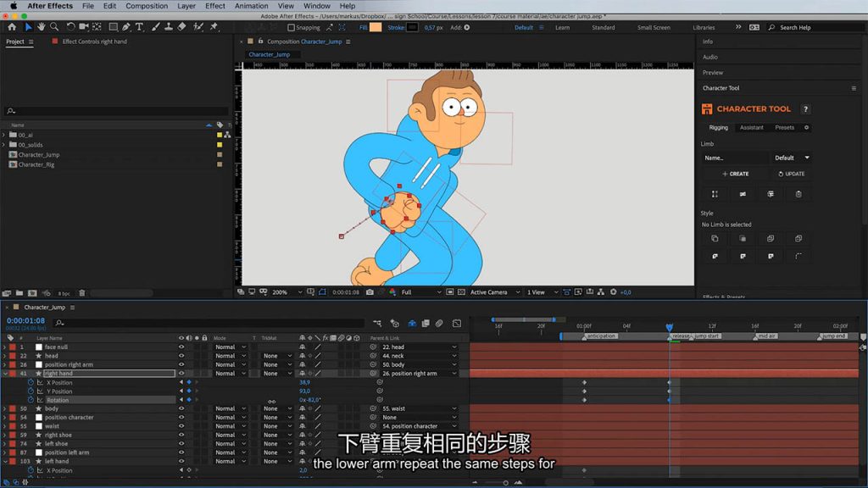The height and width of the screenshot is (488, 868).
Task: Select the Eraser tool
Action: pyautogui.click(x=181, y=26)
